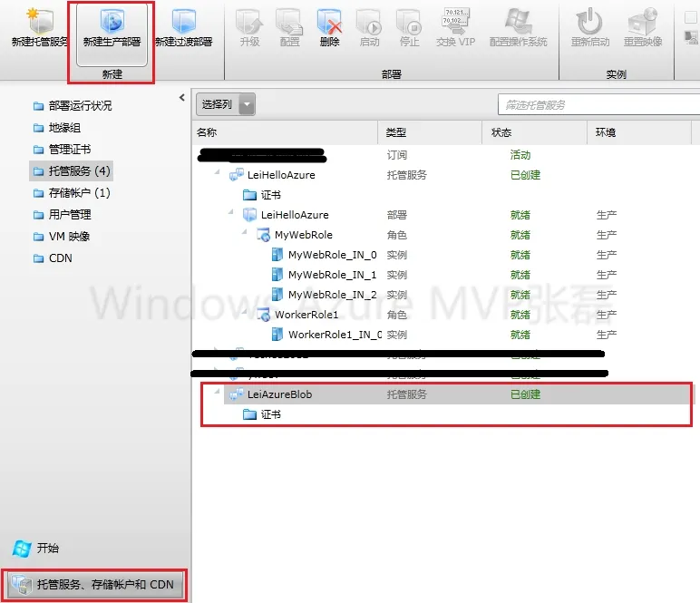Click New Production Deployment (新建生产部署) button

point(112,34)
